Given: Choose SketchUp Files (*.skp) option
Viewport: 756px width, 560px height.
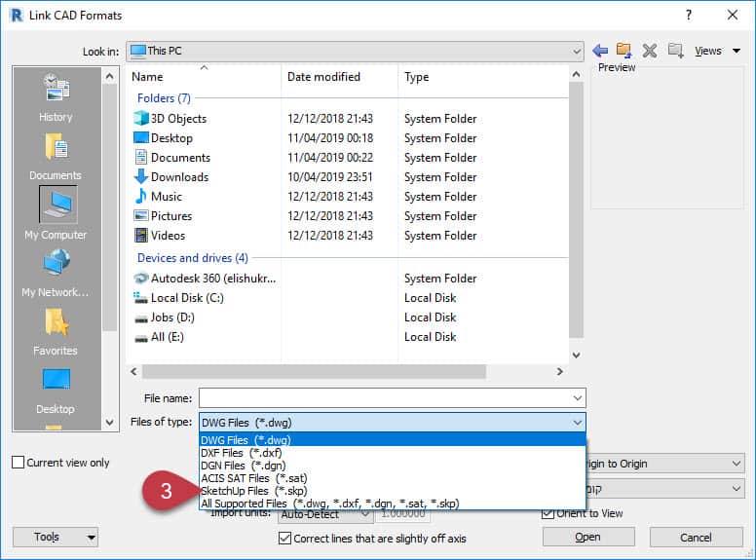Looking at the screenshot, I should (x=393, y=491).
